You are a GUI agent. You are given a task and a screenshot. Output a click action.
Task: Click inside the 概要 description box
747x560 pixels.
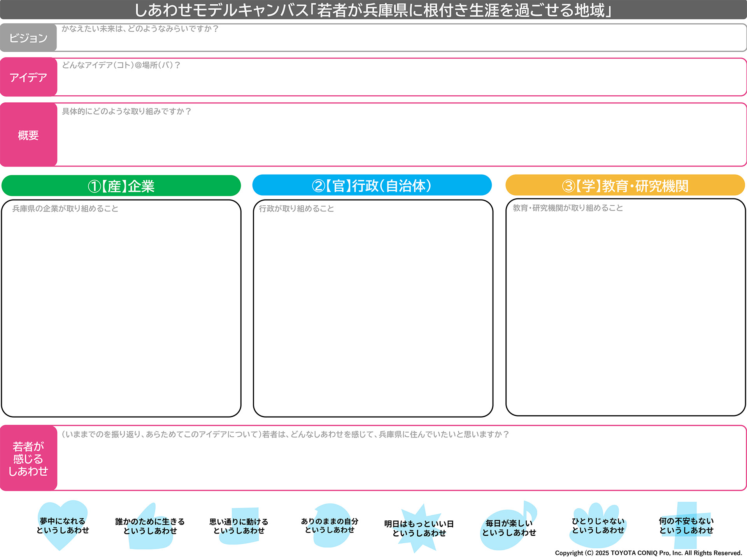pyautogui.click(x=401, y=138)
